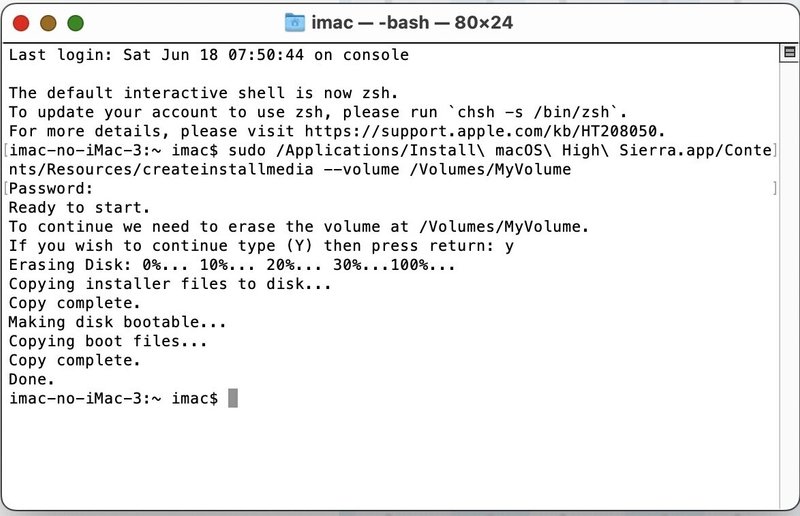The image size is (800, 516).
Task: Click the "Done." output line
Action: [32, 379]
